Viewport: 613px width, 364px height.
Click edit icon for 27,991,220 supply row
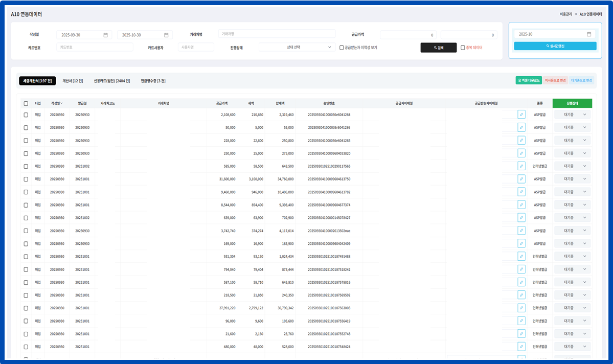[521, 308]
